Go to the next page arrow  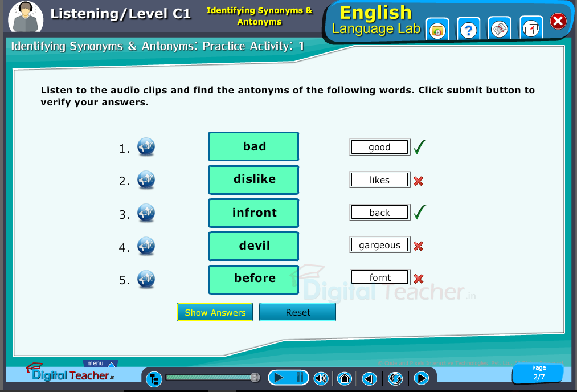[x=421, y=378]
